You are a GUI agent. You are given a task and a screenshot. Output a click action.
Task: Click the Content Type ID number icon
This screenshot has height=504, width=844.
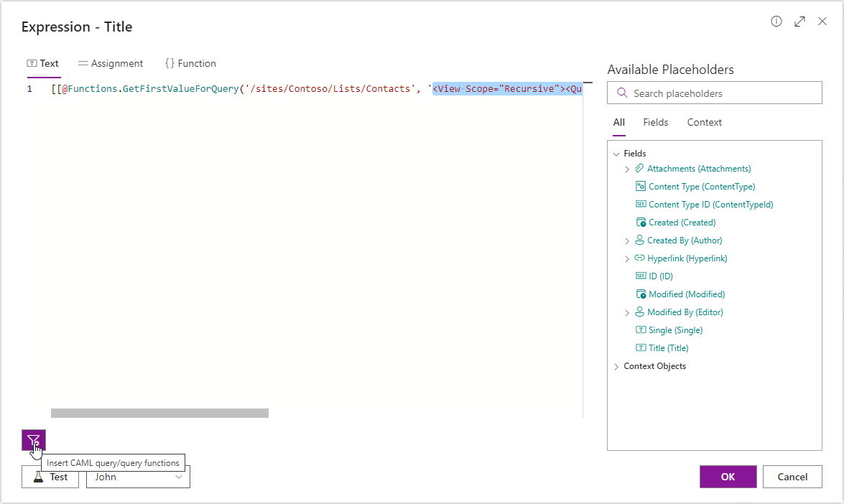[641, 205]
